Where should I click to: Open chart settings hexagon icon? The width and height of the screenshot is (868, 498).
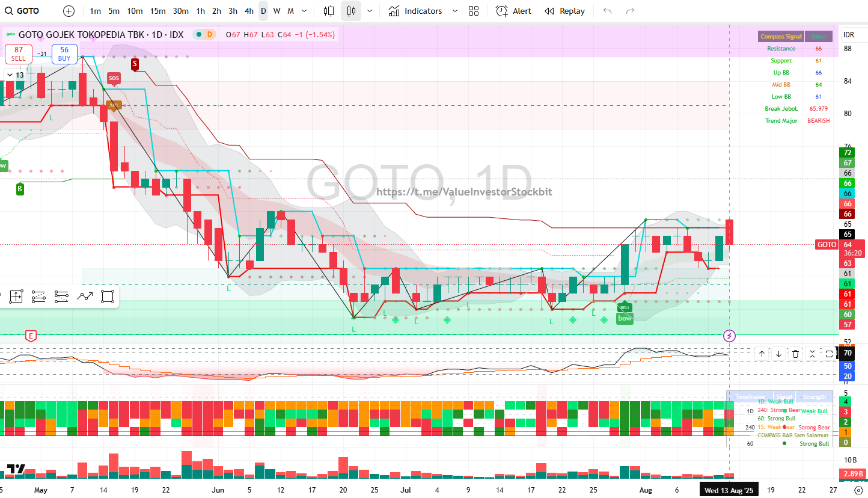point(858,490)
